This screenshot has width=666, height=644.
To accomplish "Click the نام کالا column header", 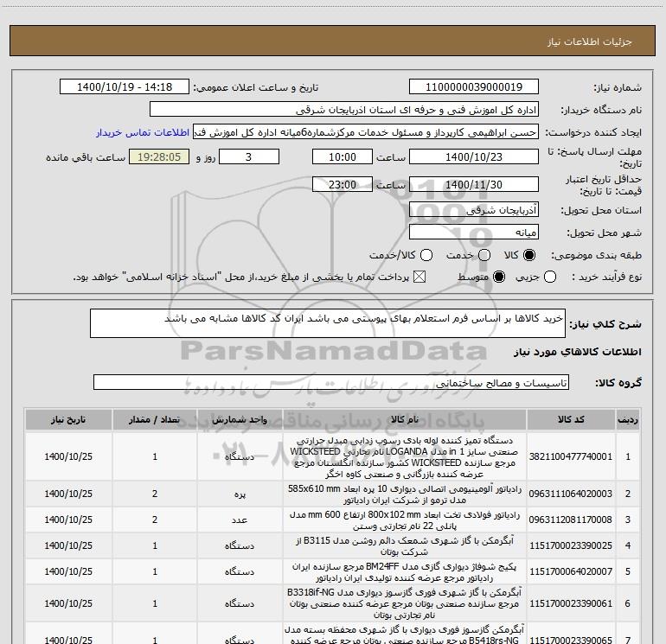I will tap(405, 419).
